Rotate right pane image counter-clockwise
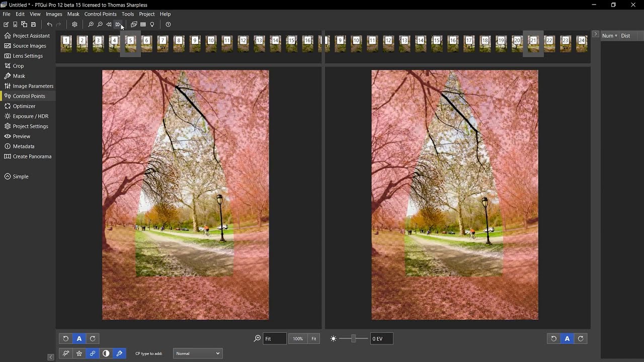The width and height of the screenshot is (644, 362). (553, 338)
